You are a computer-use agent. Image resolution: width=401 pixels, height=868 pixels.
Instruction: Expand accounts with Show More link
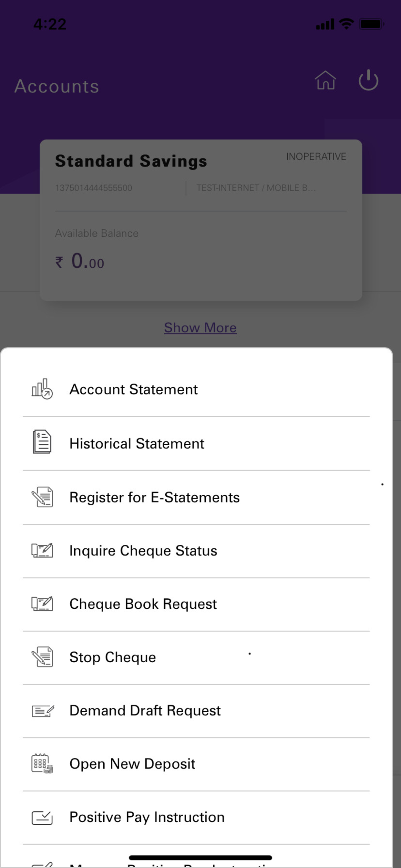coord(200,327)
